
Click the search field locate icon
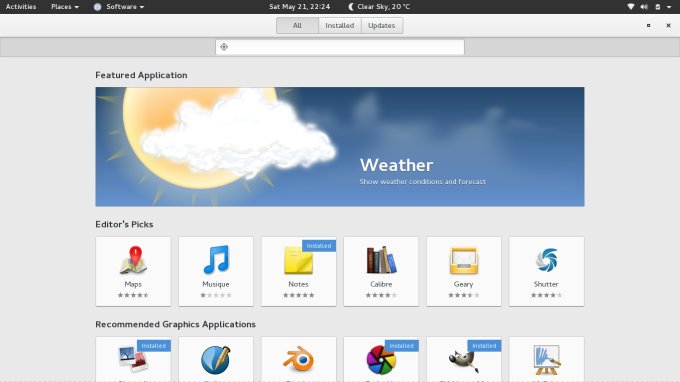coord(224,47)
